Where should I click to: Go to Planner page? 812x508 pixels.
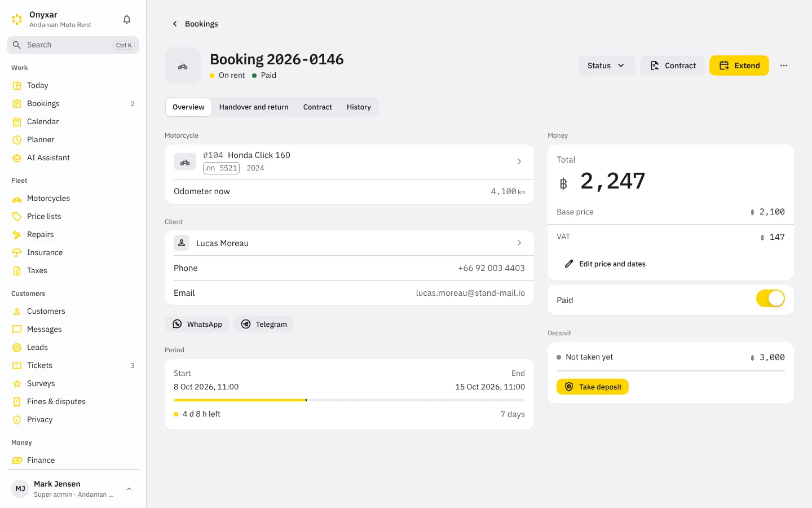point(73,140)
